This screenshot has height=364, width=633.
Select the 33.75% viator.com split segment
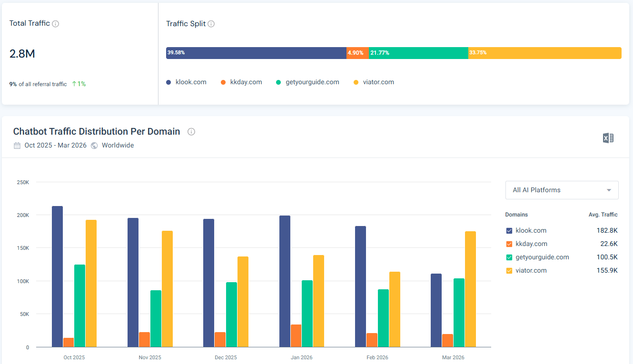point(545,53)
